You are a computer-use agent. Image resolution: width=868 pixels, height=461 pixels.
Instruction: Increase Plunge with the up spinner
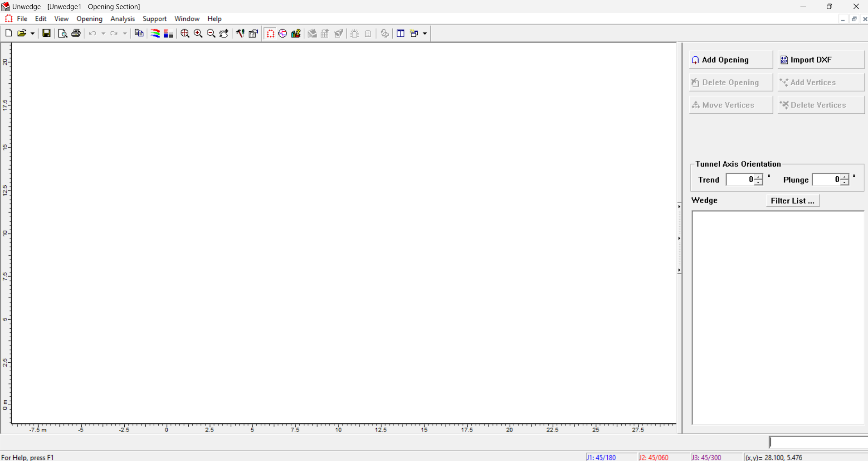coord(844,177)
